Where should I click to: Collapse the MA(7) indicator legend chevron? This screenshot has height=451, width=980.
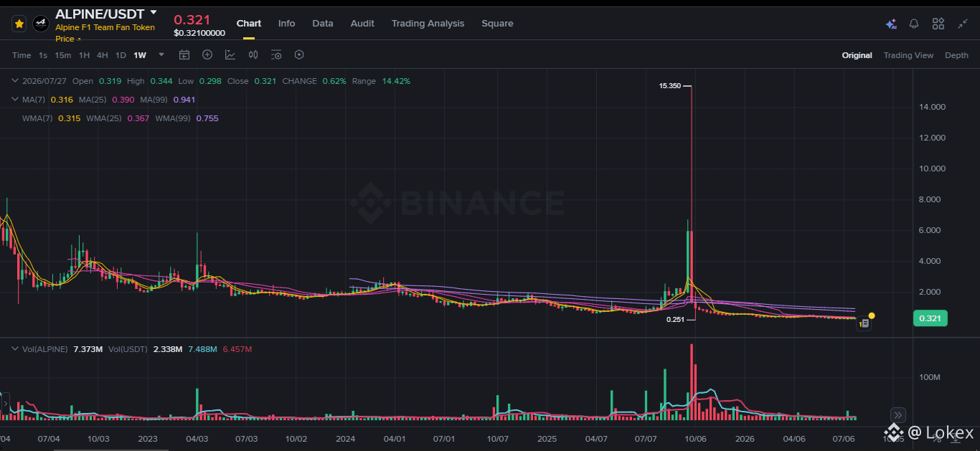15,100
